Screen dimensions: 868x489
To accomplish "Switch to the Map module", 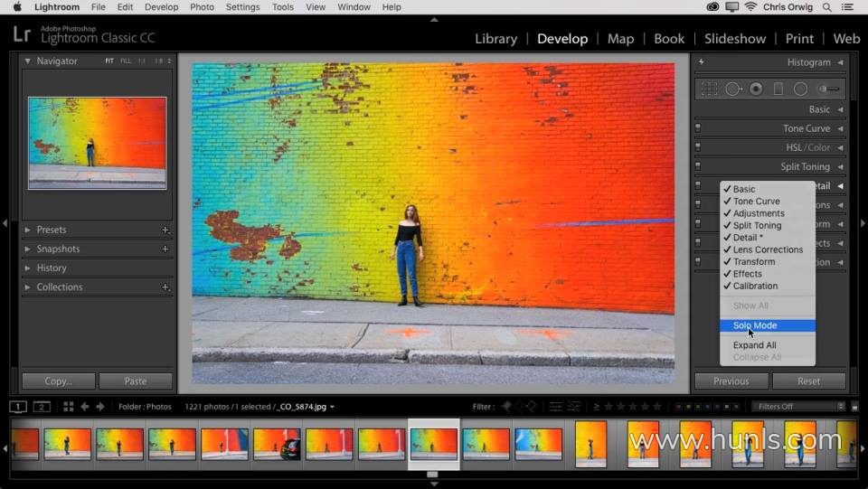I will (620, 39).
